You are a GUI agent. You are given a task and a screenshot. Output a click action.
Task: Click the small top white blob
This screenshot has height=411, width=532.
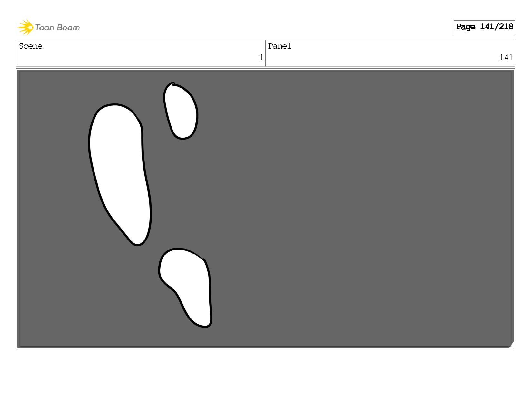pos(181,111)
